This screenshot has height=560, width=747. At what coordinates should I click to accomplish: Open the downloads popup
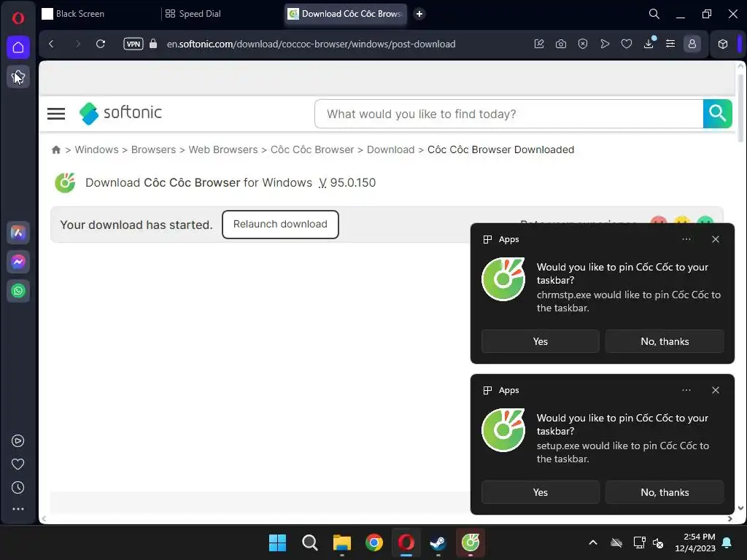[649, 44]
